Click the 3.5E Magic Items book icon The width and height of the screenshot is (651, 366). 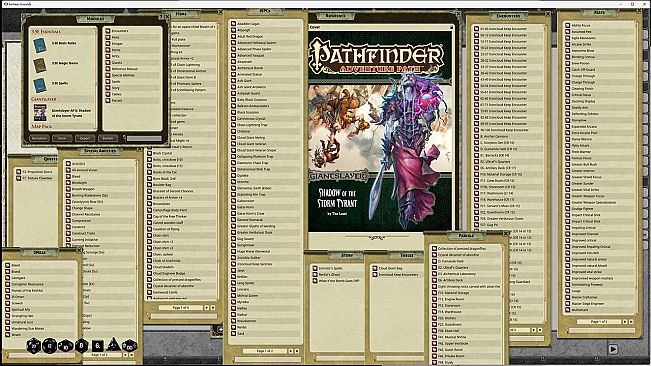(x=39, y=65)
